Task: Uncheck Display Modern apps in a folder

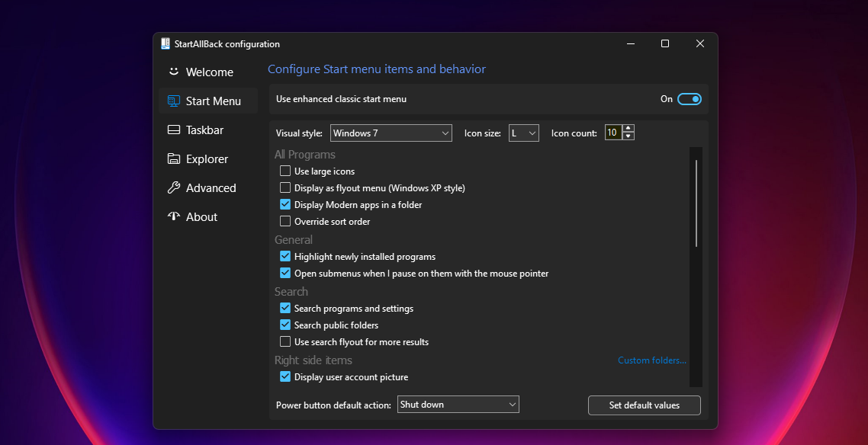Action: [285, 204]
